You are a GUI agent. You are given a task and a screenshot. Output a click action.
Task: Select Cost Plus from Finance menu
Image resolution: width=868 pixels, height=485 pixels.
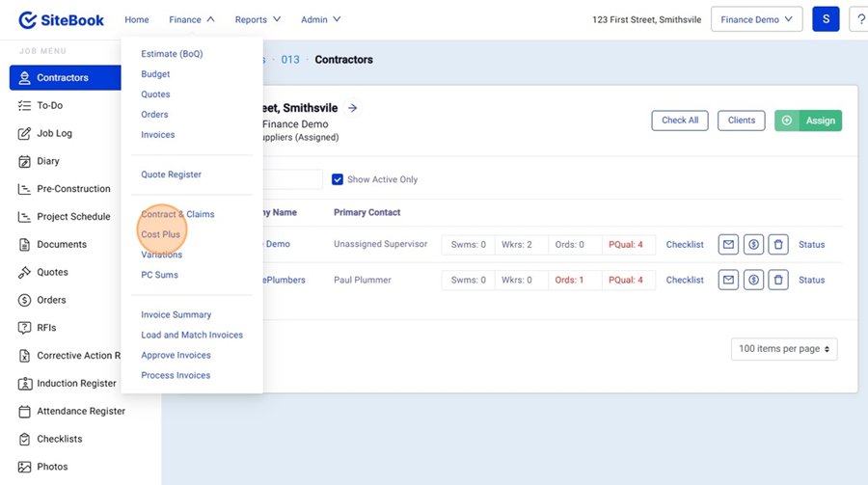(160, 234)
